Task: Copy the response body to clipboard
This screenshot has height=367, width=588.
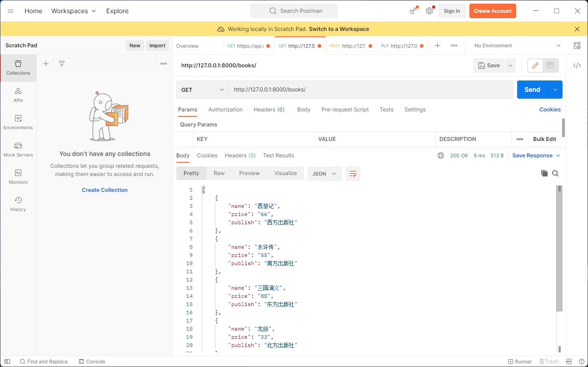Action: (544, 173)
